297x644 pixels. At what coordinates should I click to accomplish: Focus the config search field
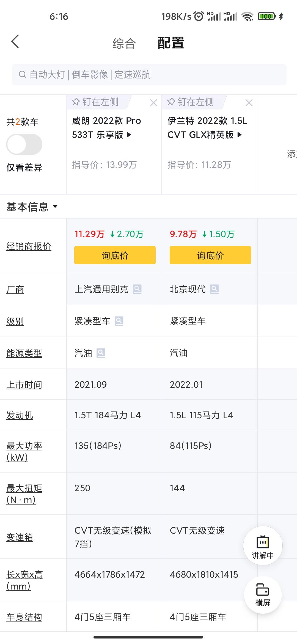(x=149, y=75)
